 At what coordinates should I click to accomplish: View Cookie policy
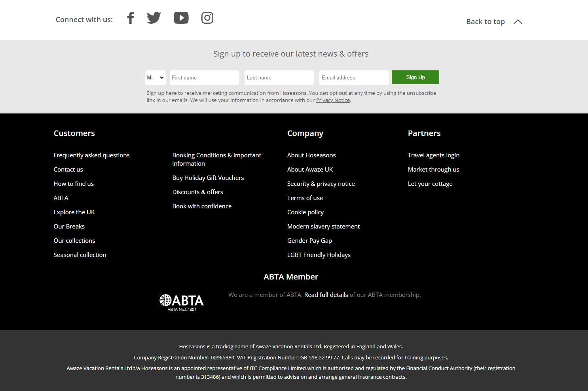coord(305,212)
